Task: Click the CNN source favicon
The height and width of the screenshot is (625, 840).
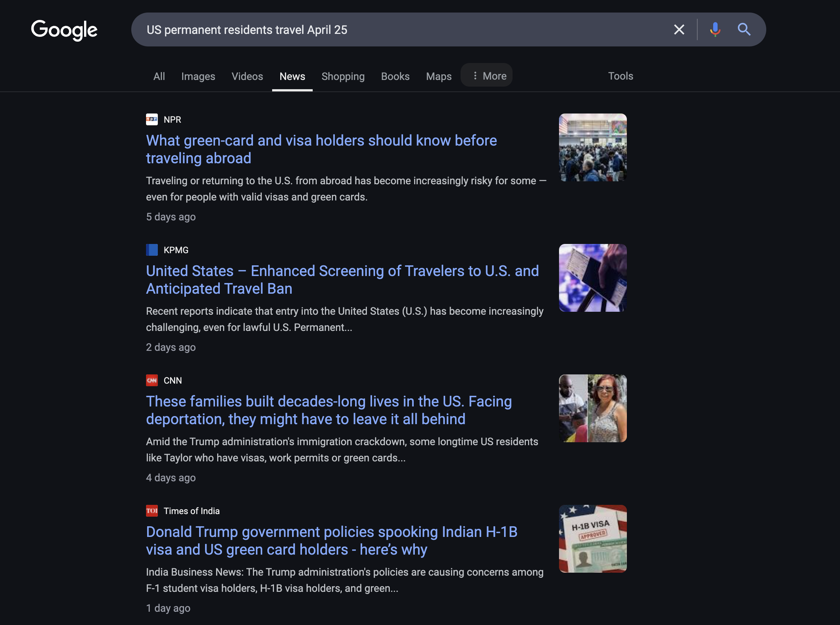Action: 152,381
